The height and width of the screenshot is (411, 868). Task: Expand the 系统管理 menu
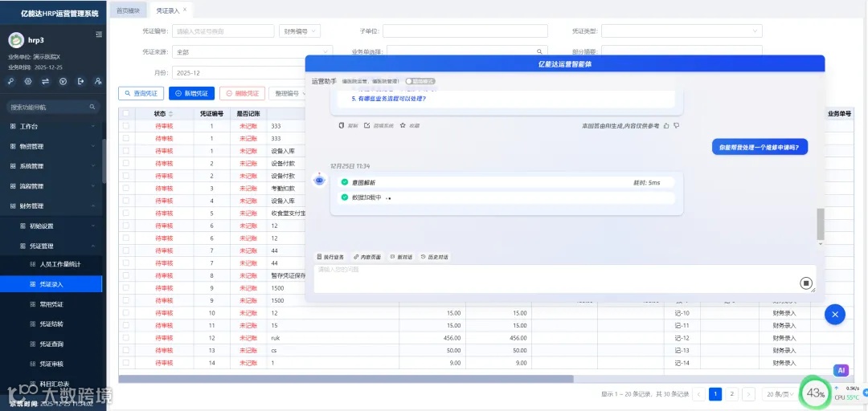[x=51, y=166]
